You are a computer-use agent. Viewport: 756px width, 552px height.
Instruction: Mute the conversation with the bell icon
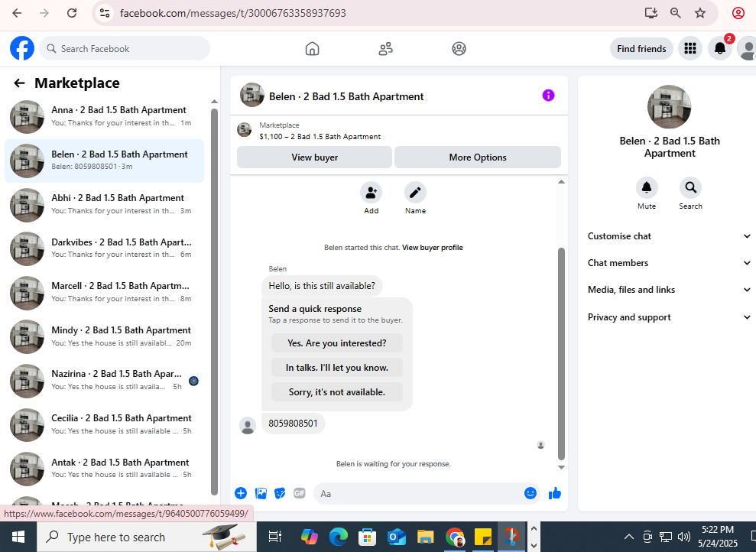(647, 187)
